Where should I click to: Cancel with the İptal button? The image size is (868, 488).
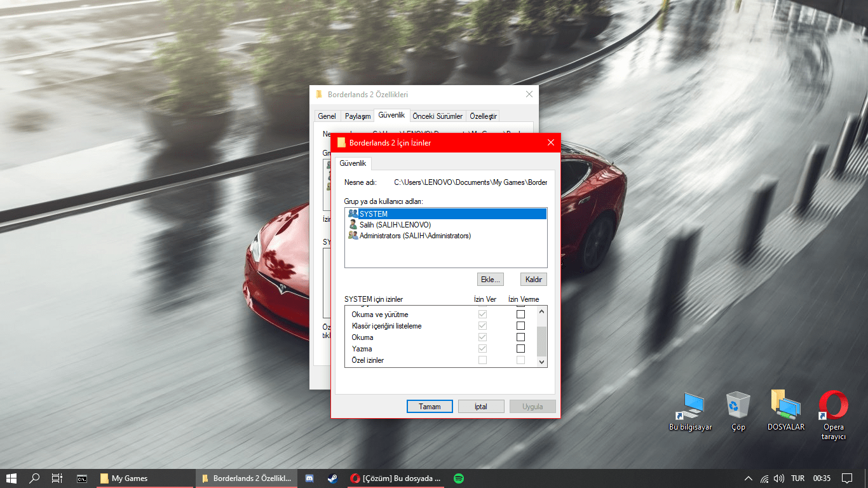pos(481,407)
